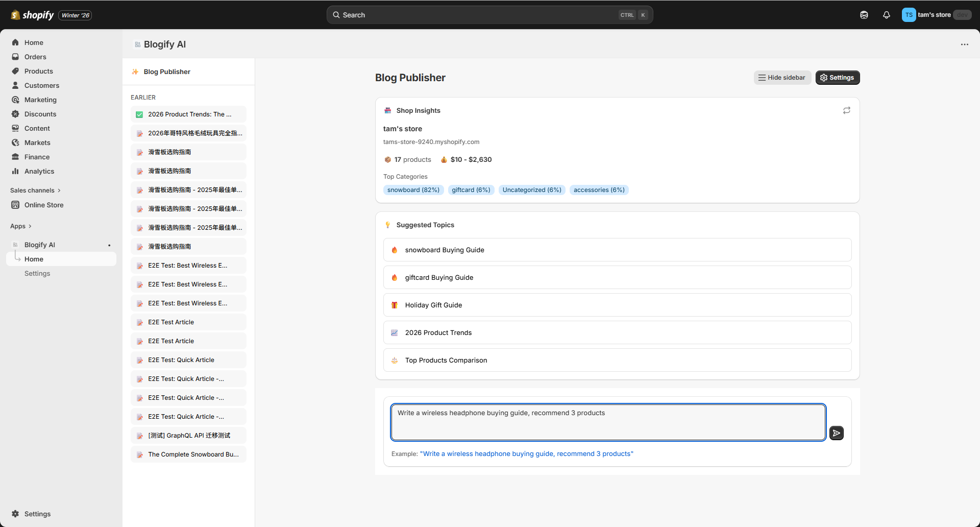980x527 pixels.
Task: Hide the Blog Publisher sidebar
Action: click(782, 77)
